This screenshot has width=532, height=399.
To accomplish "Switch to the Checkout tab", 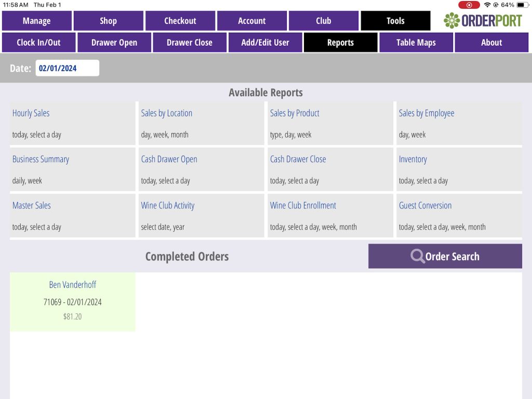I will coord(180,21).
